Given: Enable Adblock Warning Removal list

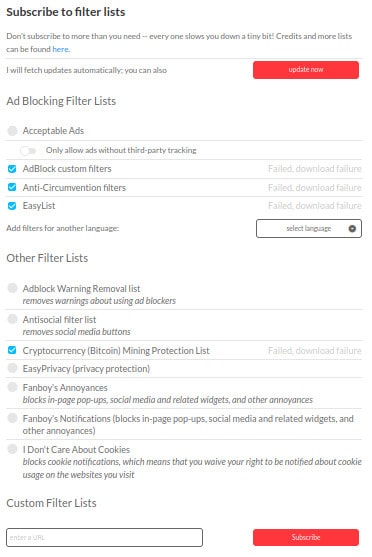Looking at the screenshot, I should [x=12, y=288].
